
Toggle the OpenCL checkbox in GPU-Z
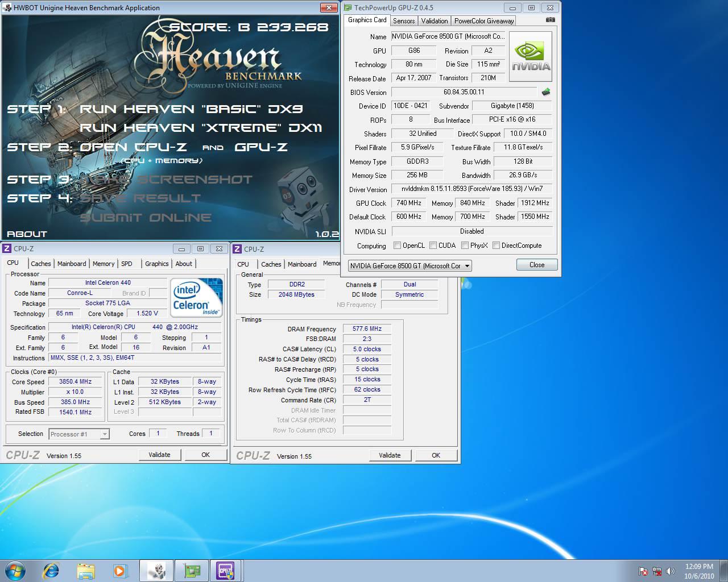click(398, 246)
